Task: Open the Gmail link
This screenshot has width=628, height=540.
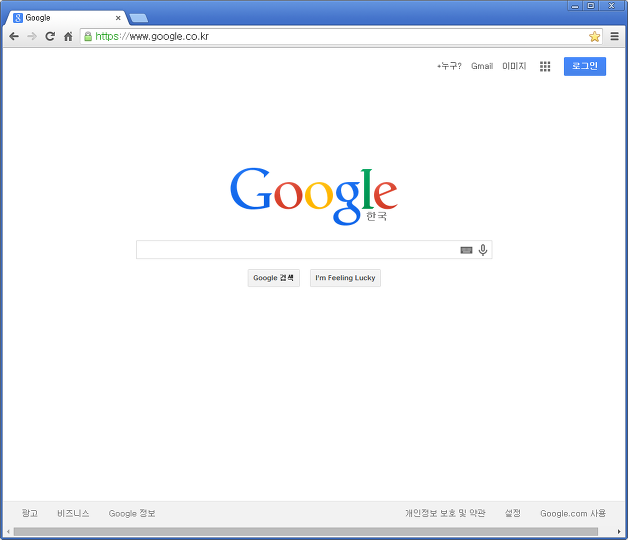Action: (x=482, y=66)
